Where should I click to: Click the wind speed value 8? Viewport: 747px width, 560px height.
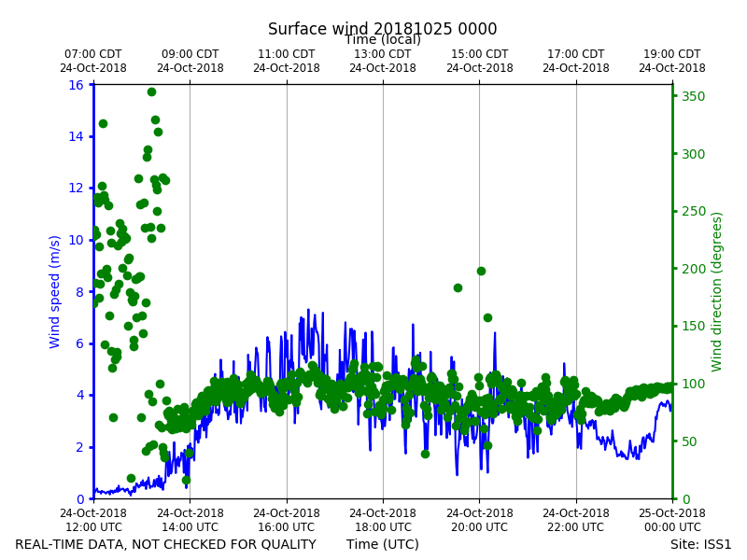pyautogui.click(x=80, y=292)
